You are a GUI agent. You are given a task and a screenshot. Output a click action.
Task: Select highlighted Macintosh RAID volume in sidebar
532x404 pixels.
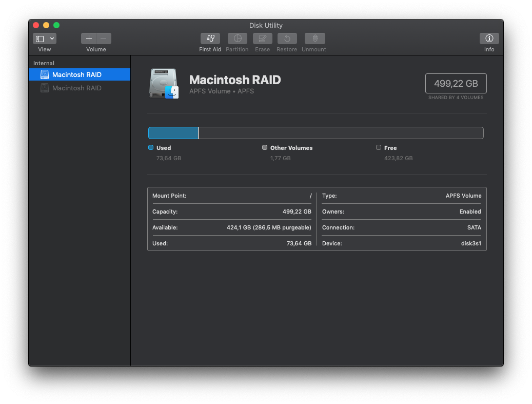tap(80, 74)
